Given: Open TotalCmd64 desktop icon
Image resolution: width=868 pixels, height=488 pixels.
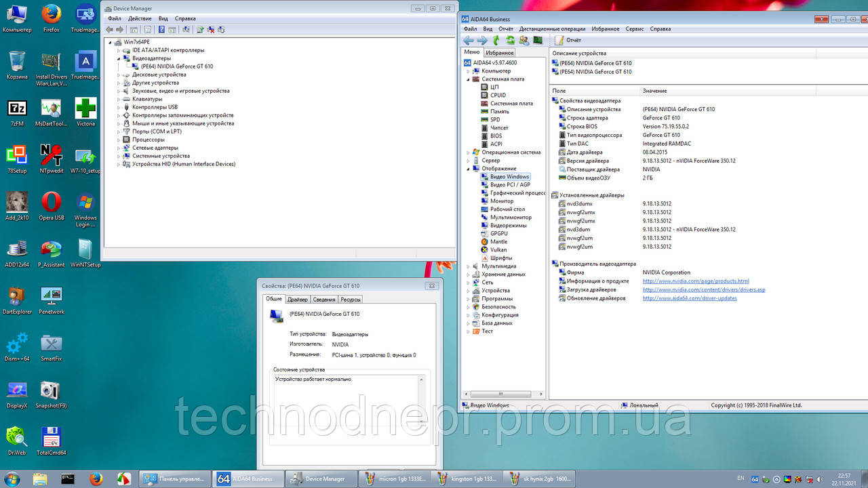Looking at the screenshot, I should coord(52,441).
